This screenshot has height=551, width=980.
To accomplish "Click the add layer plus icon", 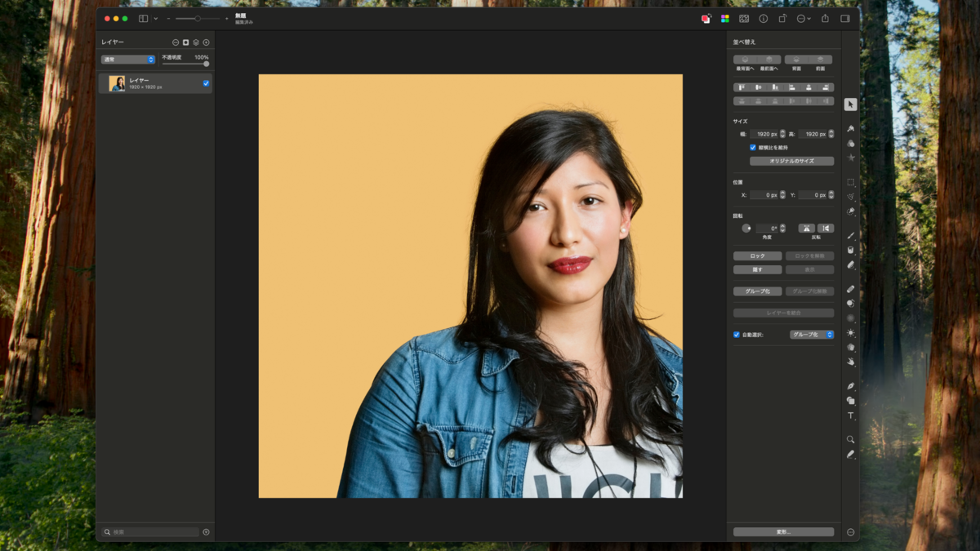I will (206, 42).
